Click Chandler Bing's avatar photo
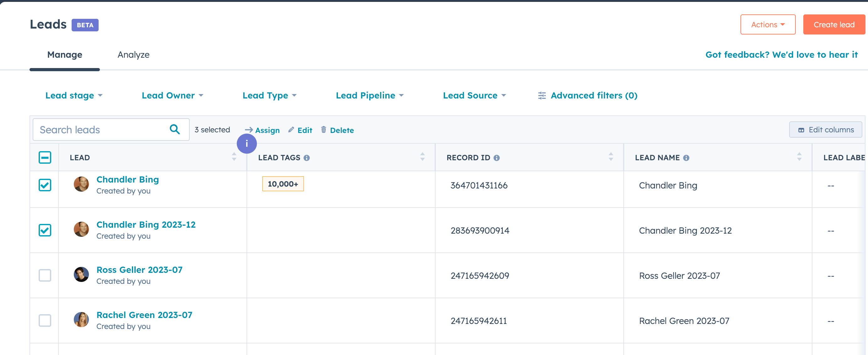 (81, 184)
